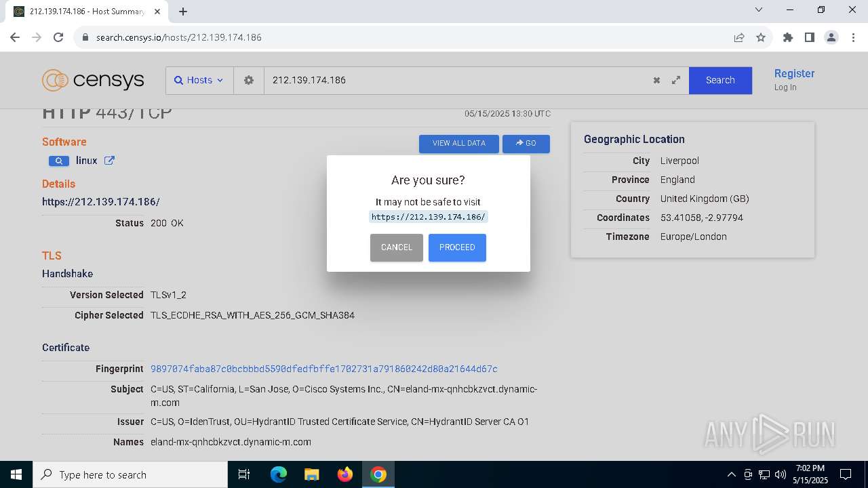Screen dimensions: 868x488
Task: Open the Hosts search type dropdown
Action: tap(199, 80)
